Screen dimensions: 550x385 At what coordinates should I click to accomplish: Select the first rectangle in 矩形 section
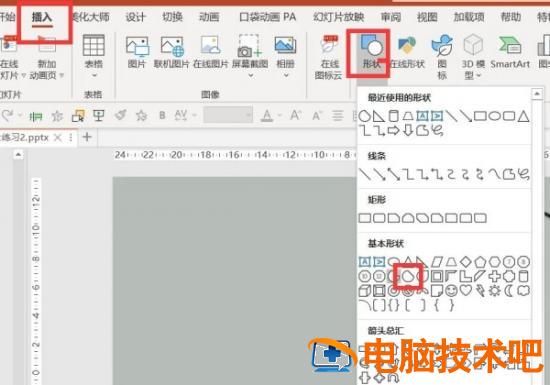pos(365,218)
